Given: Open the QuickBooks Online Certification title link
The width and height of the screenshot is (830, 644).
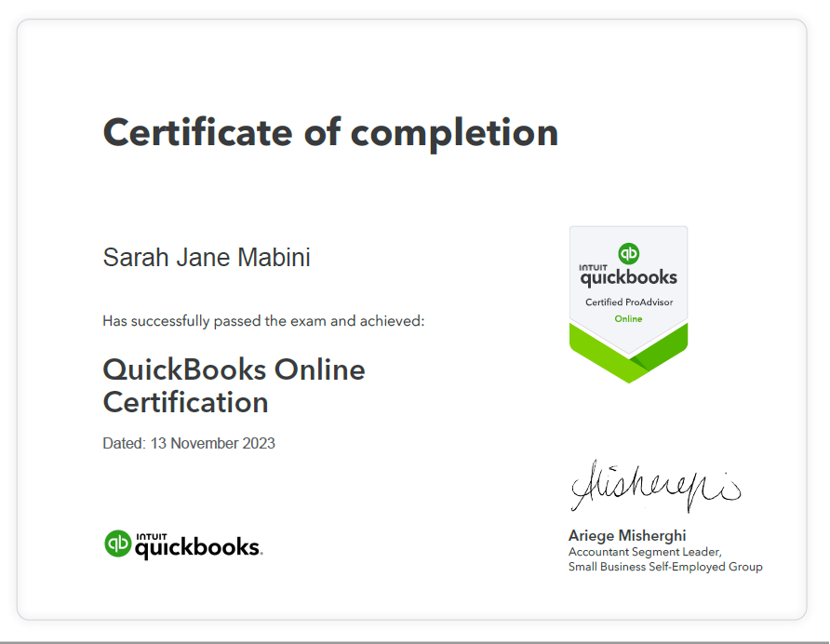Looking at the screenshot, I should point(234,385).
